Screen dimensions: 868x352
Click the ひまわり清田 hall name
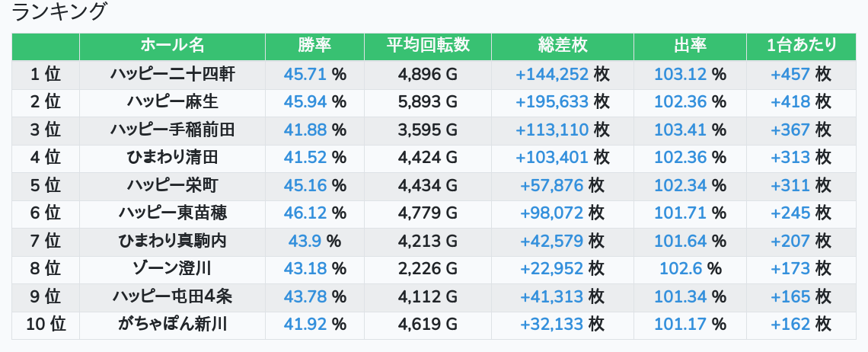click(172, 158)
